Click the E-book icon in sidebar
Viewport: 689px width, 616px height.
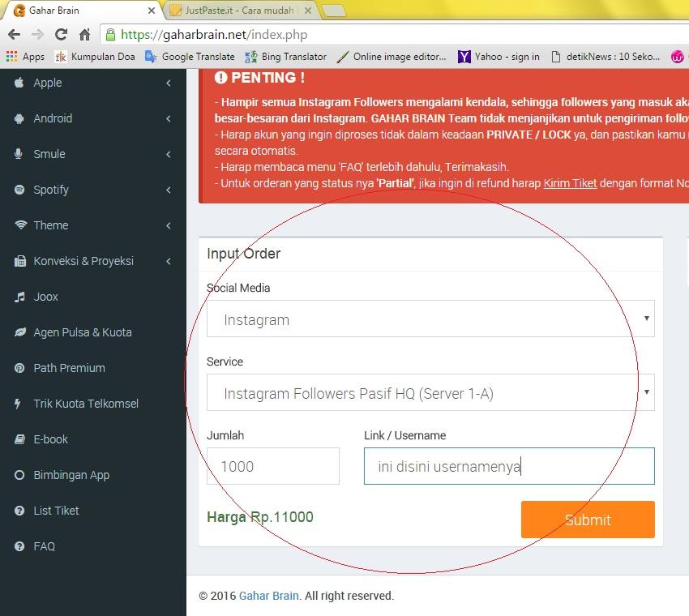(x=19, y=439)
